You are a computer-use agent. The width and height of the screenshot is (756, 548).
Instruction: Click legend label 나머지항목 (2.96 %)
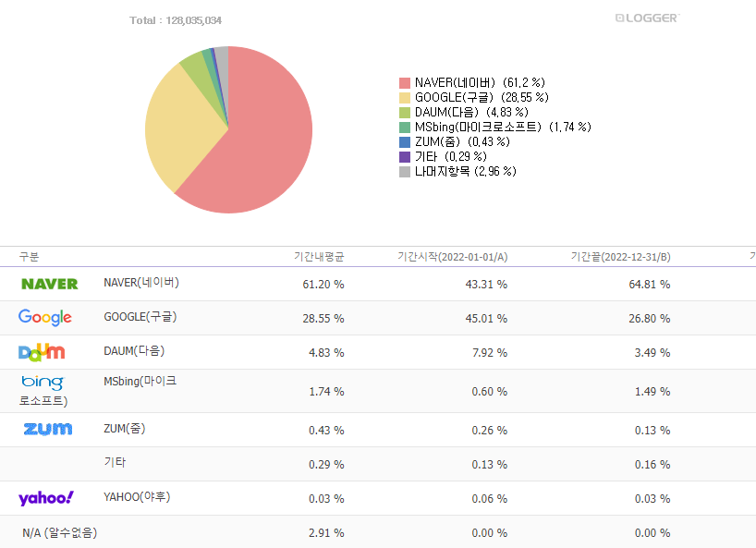tap(465, 172)
